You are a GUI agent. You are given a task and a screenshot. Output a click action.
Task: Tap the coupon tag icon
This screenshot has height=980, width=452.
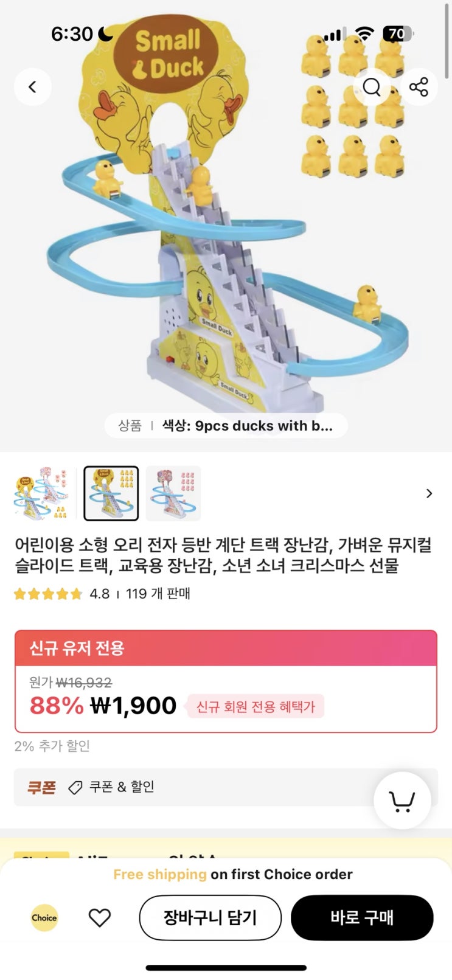click(75, 788)
